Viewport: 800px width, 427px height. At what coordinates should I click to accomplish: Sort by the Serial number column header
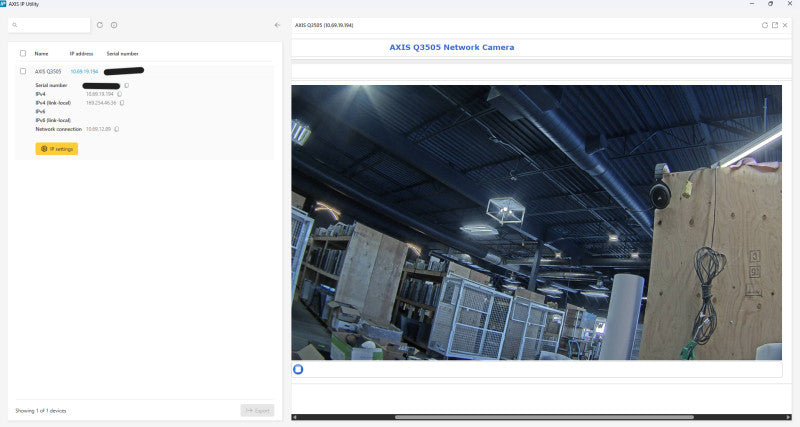[122, 54]
